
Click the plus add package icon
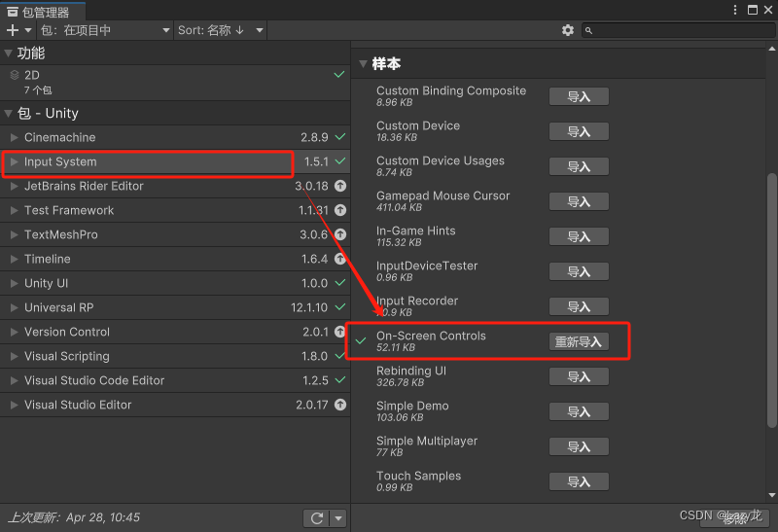13,30
